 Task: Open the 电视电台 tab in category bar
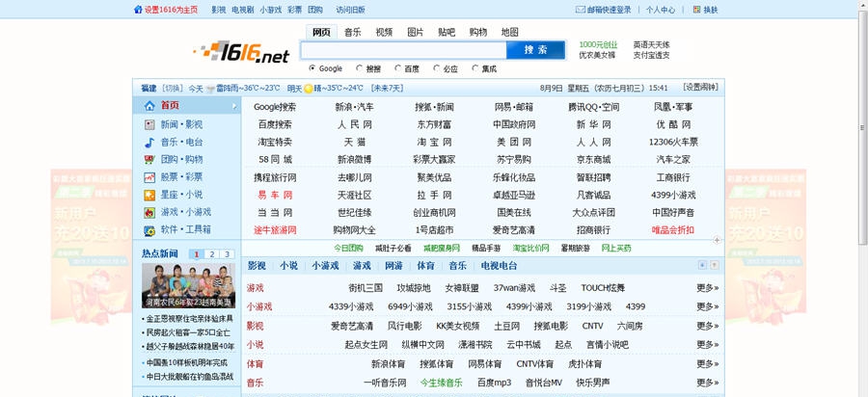(499, 265)
